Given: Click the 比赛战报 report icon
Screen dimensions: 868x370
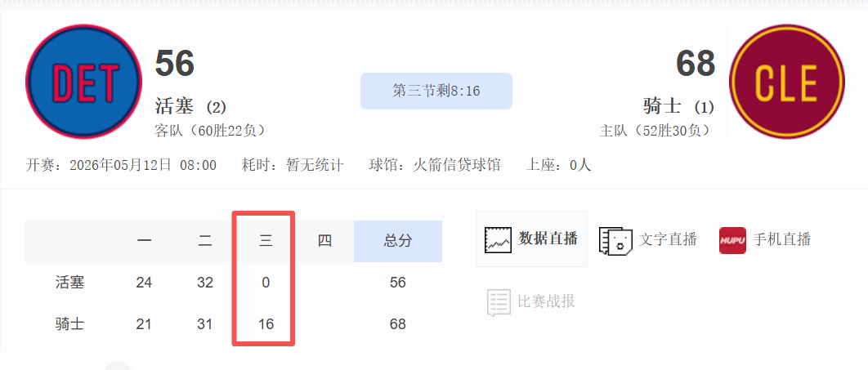Looking at the screenshot, I should tap(499, 302).
